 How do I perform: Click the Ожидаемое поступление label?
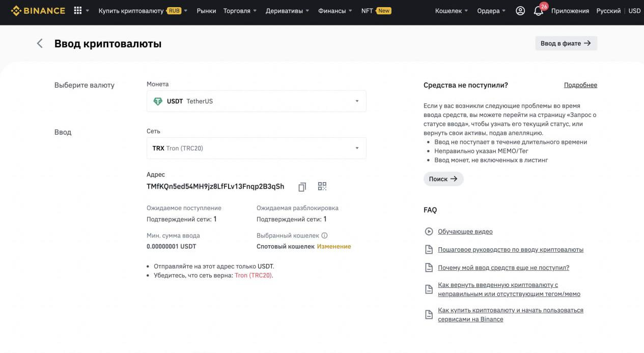(184, 208)
